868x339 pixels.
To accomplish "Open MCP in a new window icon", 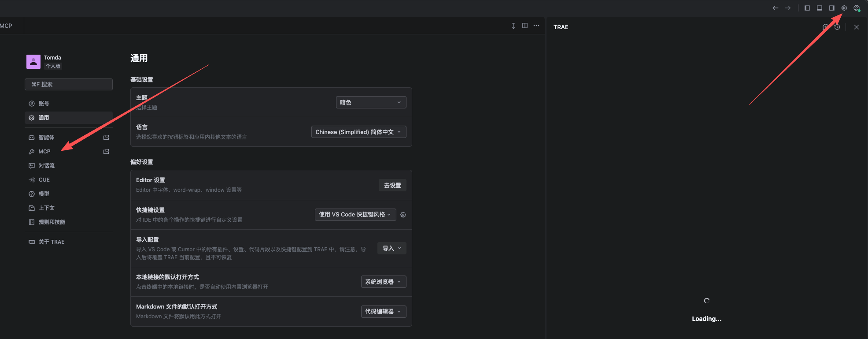I will click(106, 152).
